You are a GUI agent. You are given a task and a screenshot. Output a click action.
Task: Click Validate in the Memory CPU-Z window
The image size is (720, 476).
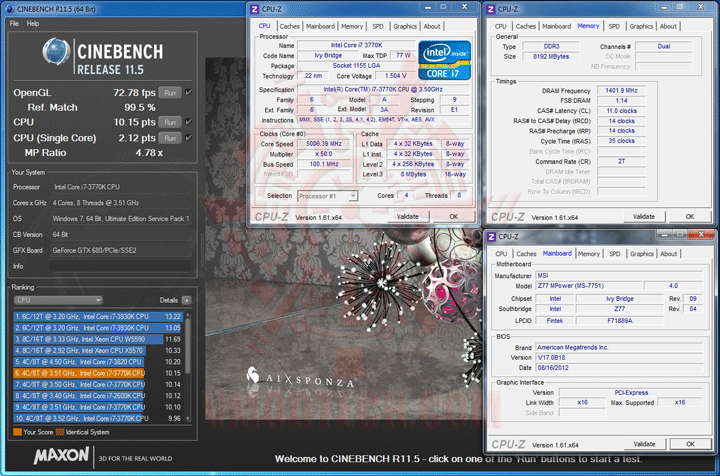click(644, 217)
